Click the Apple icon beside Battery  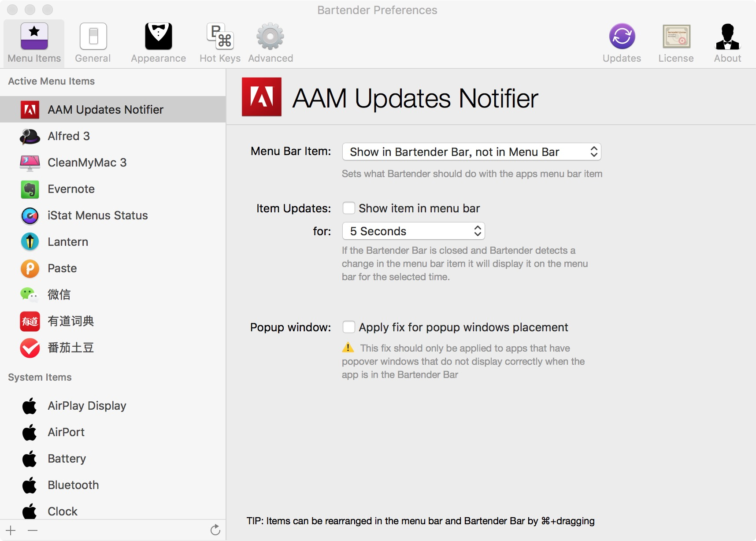30,458
